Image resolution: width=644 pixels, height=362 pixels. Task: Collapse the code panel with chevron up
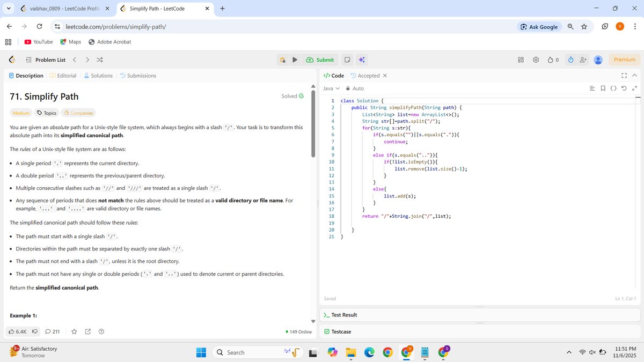click(x=634, y=76)
